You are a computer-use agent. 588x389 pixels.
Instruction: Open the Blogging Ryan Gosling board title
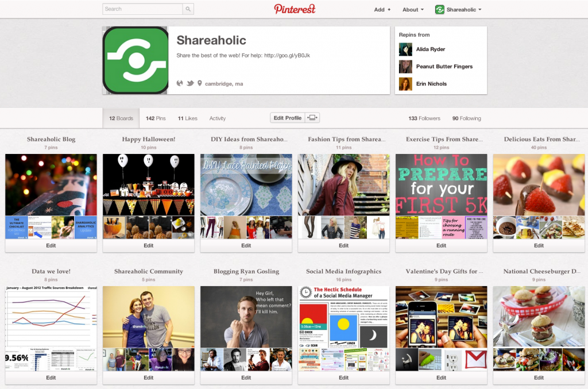(x=246, y=271)
